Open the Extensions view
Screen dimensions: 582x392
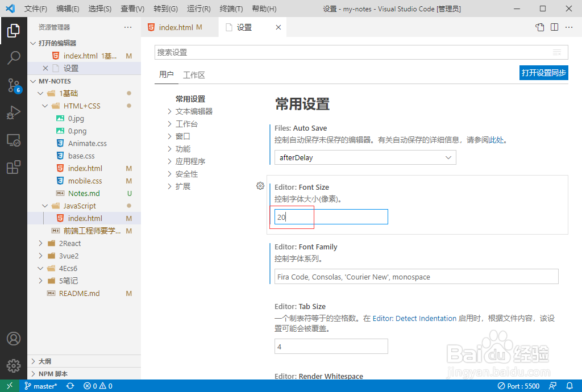pyautogui.click(x=14, y=167)
